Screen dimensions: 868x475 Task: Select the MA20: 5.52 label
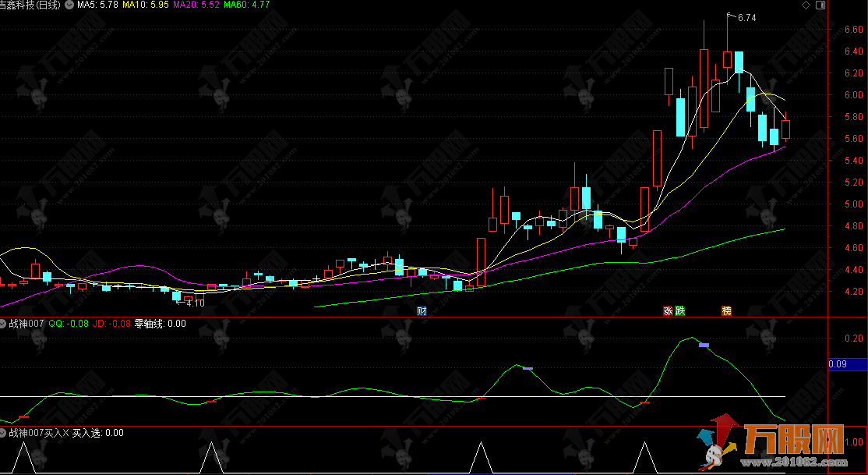coord(196,5)
